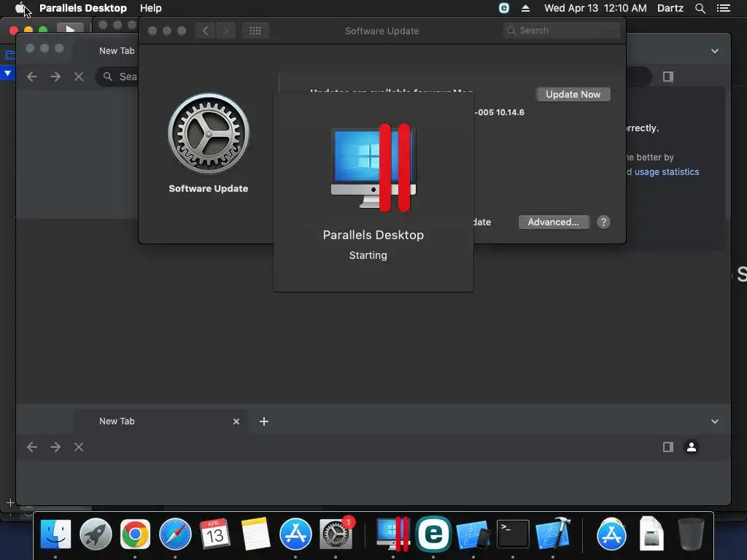The width and height of the screenshot is (747, 560).
Task: Open Notes from the Dock
Action: [x=255, y=534]
